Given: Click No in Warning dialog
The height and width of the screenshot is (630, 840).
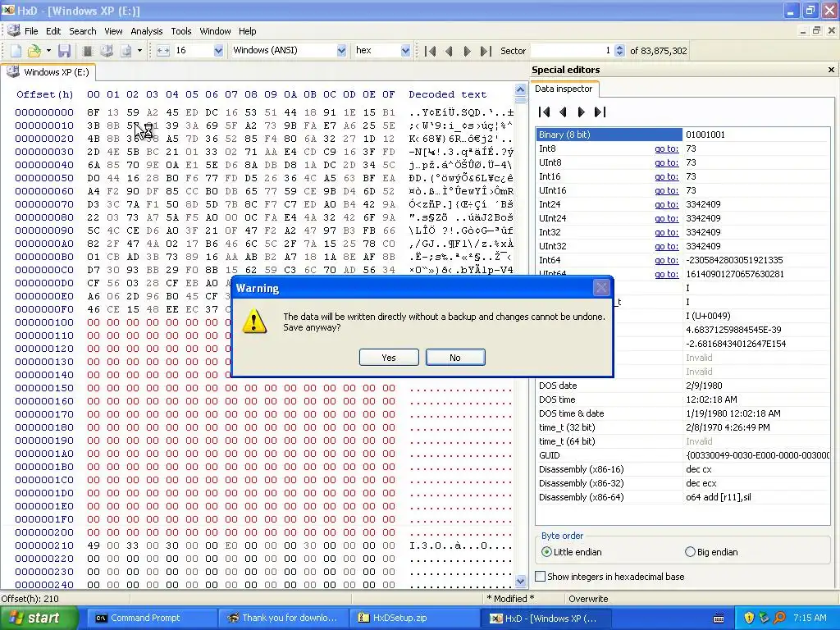Looking at the screenshot, I should 455,358.
